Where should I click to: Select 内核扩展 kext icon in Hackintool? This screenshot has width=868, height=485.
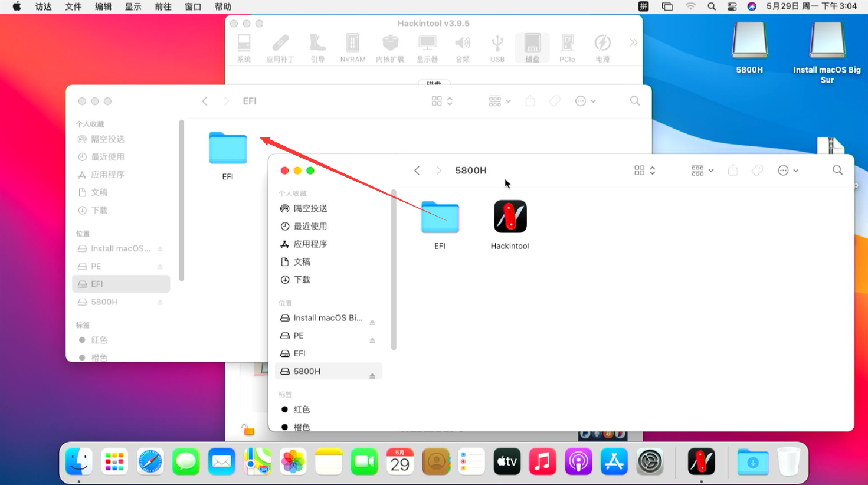(390, 48)
